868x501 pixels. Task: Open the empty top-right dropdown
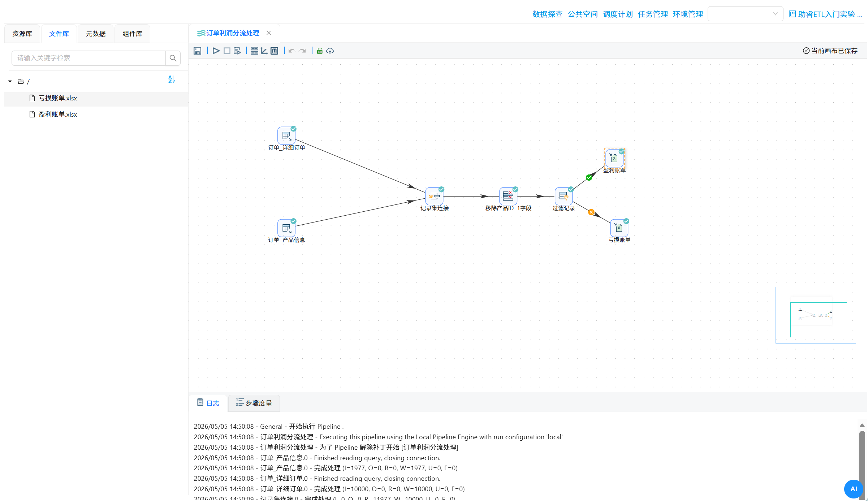click(x=745, y=14)
